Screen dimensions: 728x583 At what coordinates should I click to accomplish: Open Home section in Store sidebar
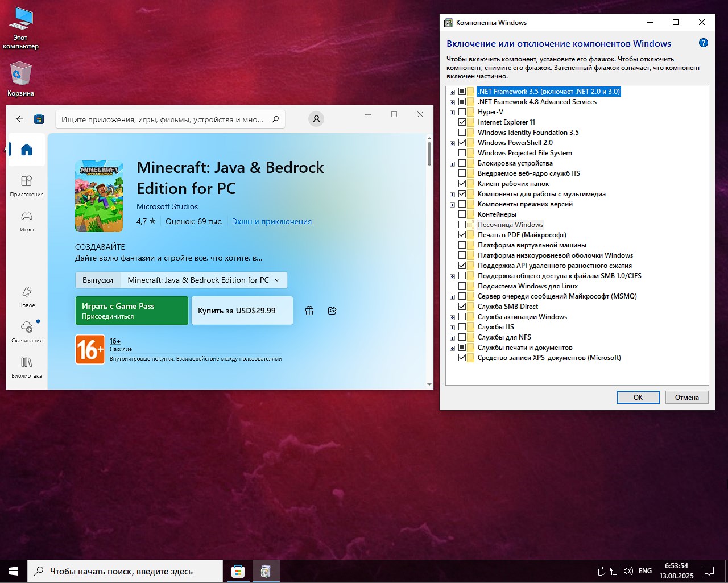pyautogui.click(x=27, y=150)
